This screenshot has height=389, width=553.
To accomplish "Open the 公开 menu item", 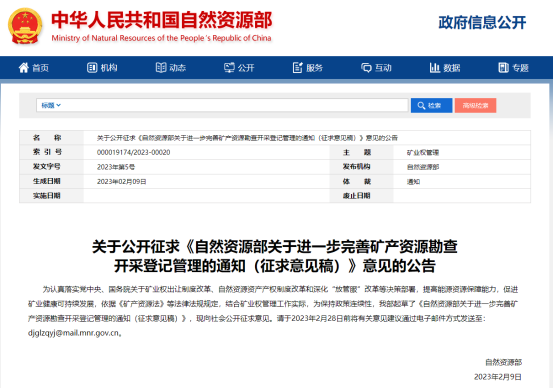I will point(246,68).
